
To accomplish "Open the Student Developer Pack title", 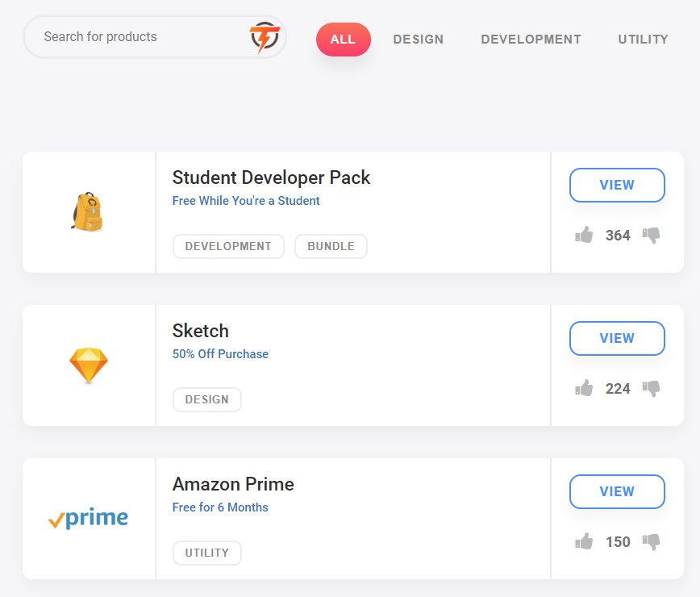I will pyautogui.click(x=271, y=177).
